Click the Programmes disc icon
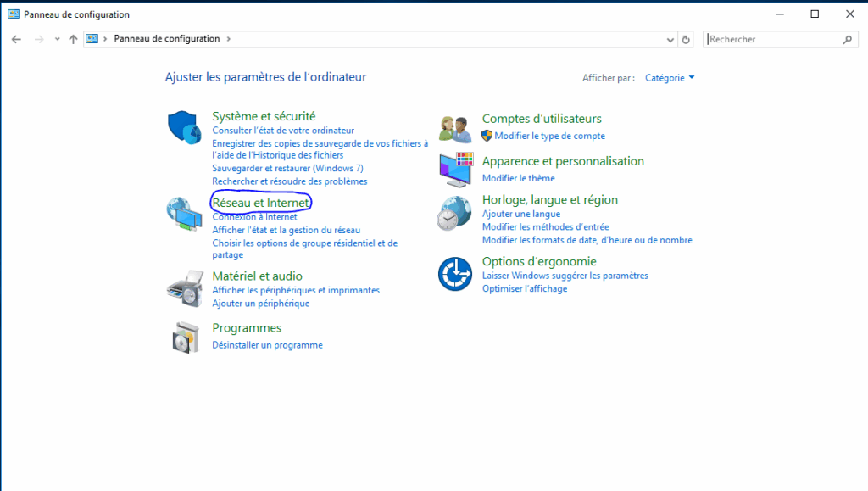The width and height of the screenshot is (868, 491). (x=184, y=337)
